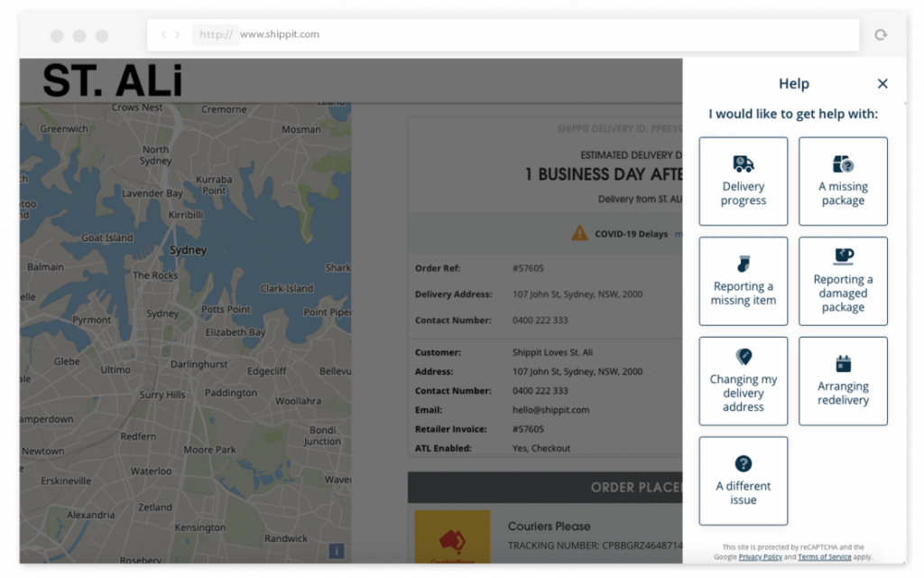Viewport: 924px width, 578px height.
Task: Choose A missing package help option
Action: pos(843,181)
